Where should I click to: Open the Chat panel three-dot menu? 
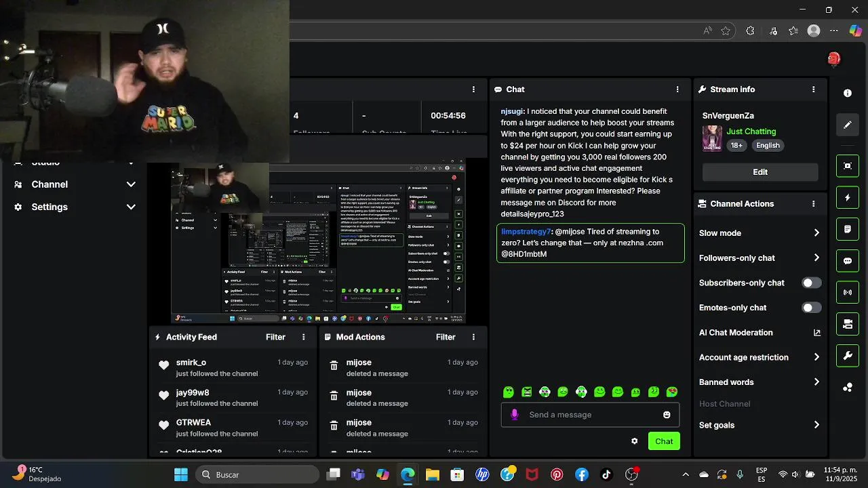(677, 89)
